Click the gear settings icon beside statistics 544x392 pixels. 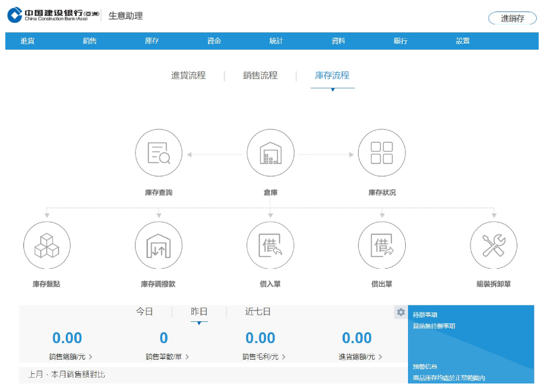[x=401, y=312]
